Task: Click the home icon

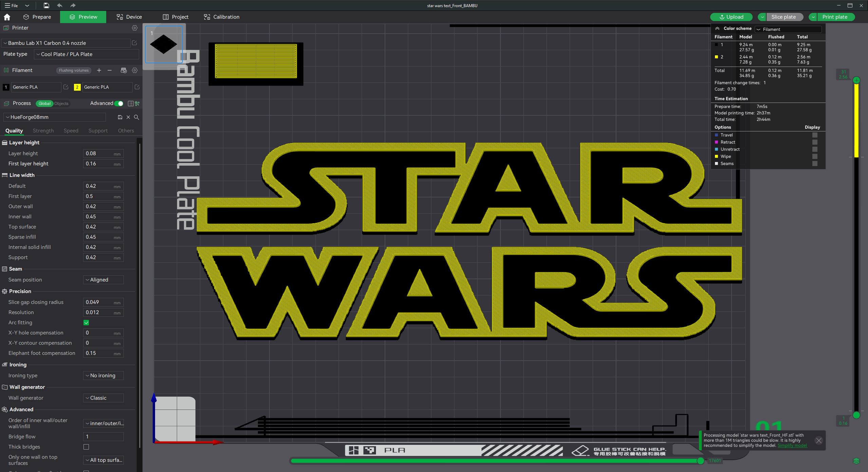Action: tap(7, 17)
